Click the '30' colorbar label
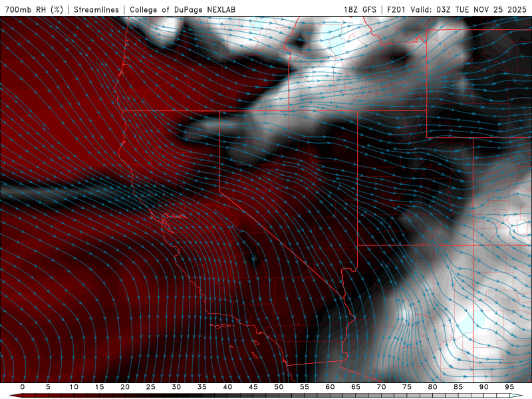 [176, 387]
